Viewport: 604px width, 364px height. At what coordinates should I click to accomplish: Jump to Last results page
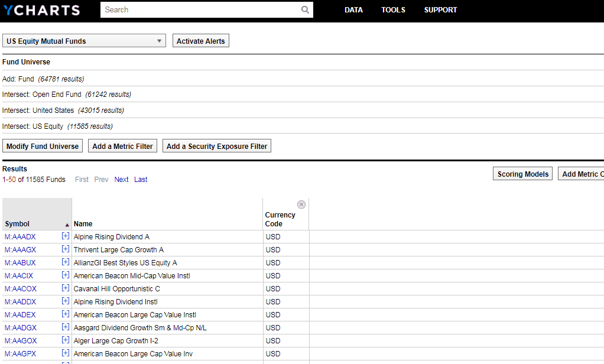141,180
